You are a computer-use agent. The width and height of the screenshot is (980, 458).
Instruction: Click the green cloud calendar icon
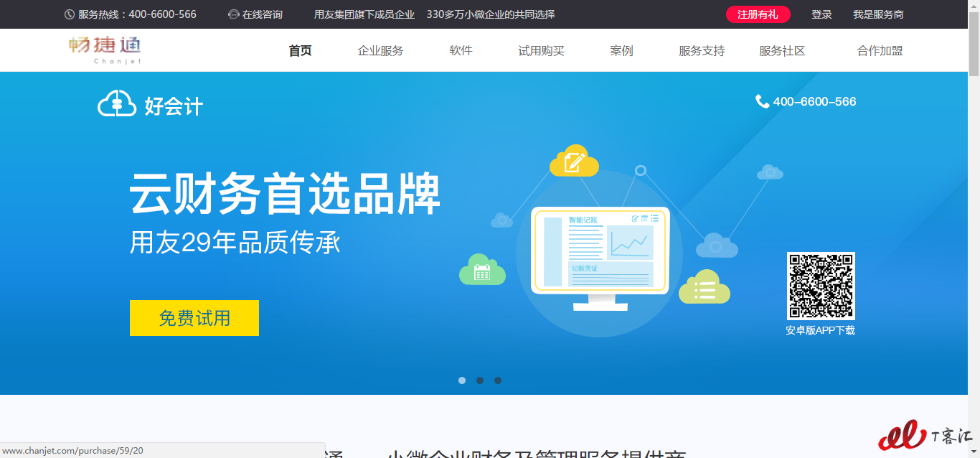coord(482,270)
